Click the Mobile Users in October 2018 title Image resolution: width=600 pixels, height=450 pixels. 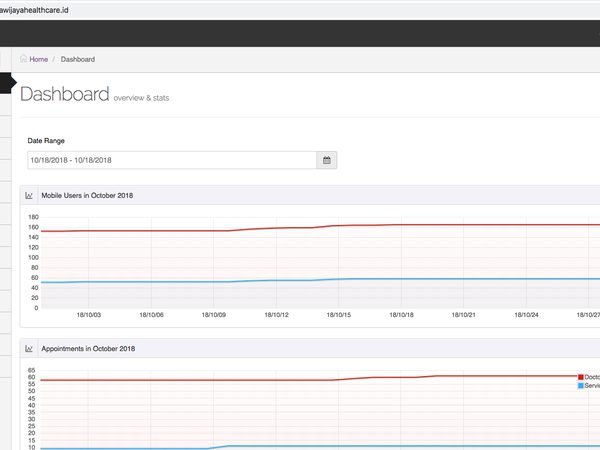click(x=87, y=196)
